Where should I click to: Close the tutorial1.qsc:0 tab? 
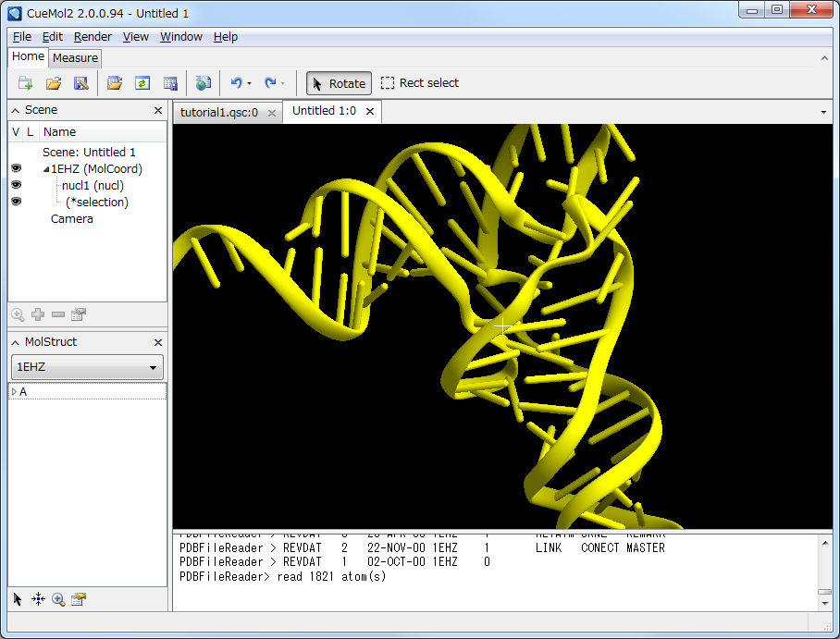point(272,113)
